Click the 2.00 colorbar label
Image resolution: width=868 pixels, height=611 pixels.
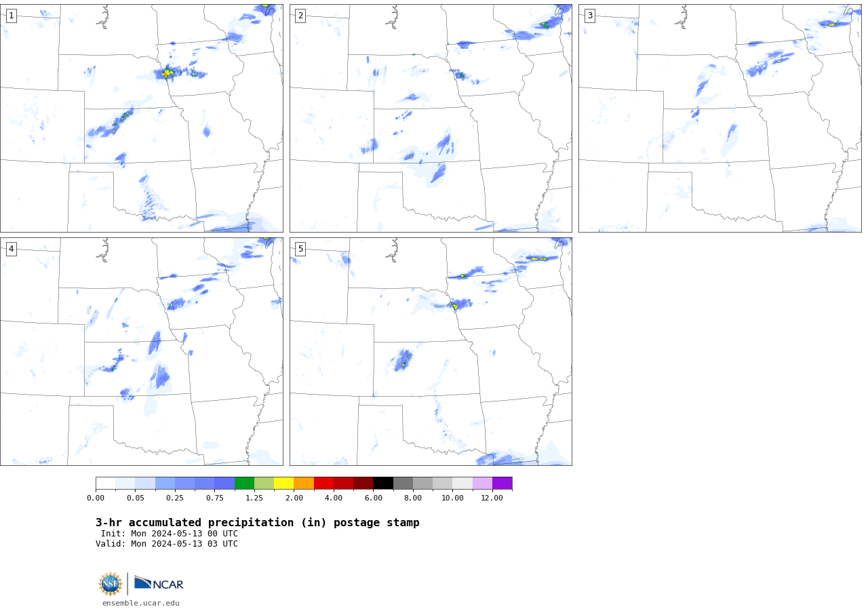(294, 498)
